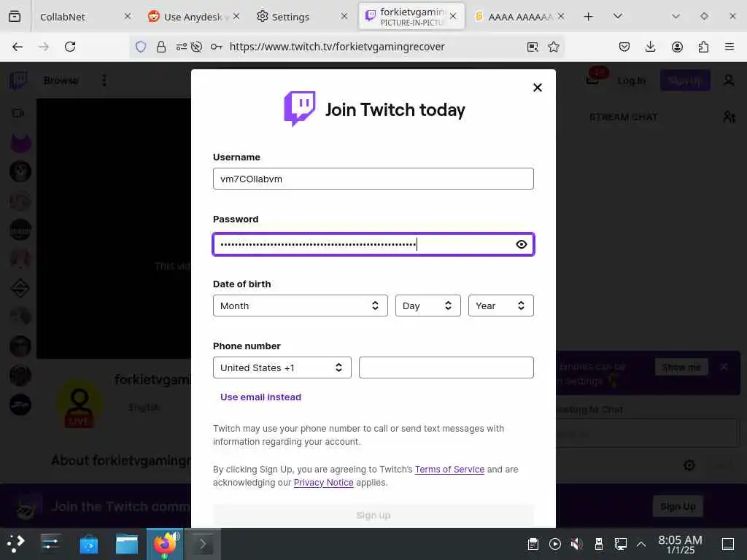Open the United States +1 country selector
Image resolution: width=747 pixels, height=560 pixels.
pos(282,367)
